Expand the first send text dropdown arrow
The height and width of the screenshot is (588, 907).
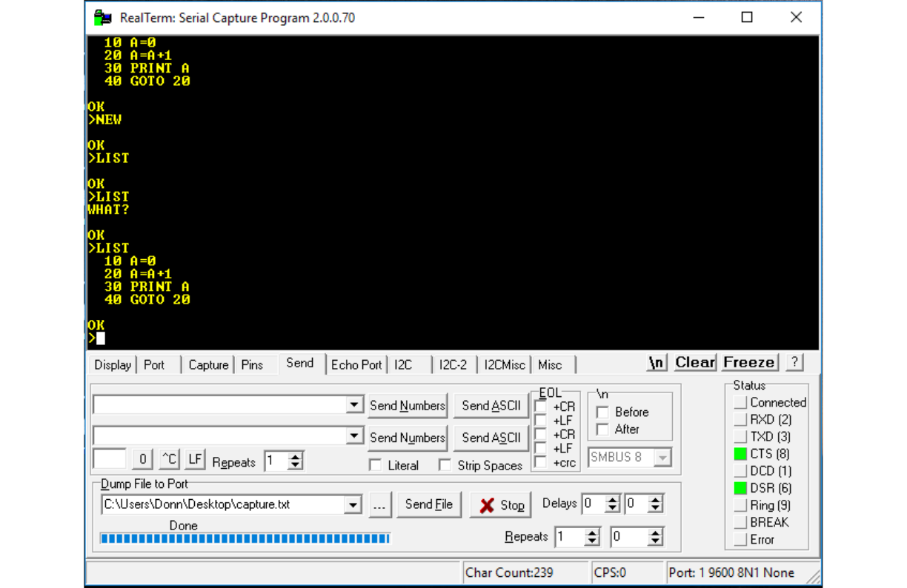[x=355, y=405]
